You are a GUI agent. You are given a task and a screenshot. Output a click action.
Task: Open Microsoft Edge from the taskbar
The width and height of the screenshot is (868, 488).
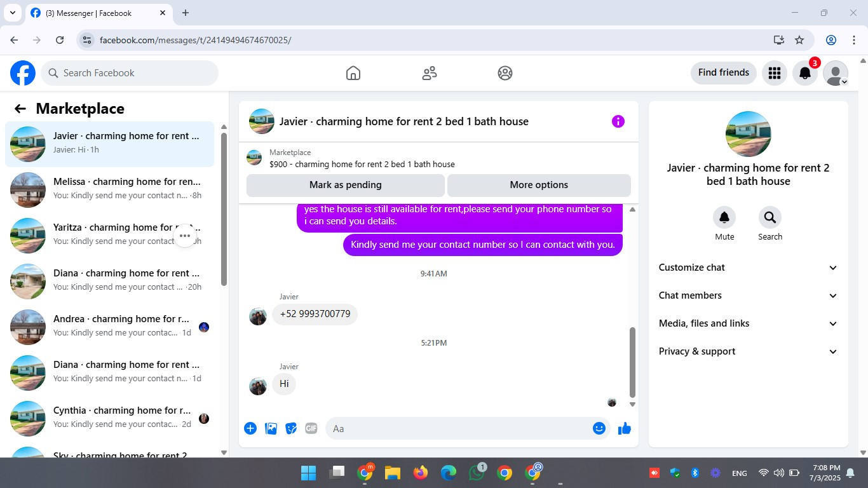449,473
